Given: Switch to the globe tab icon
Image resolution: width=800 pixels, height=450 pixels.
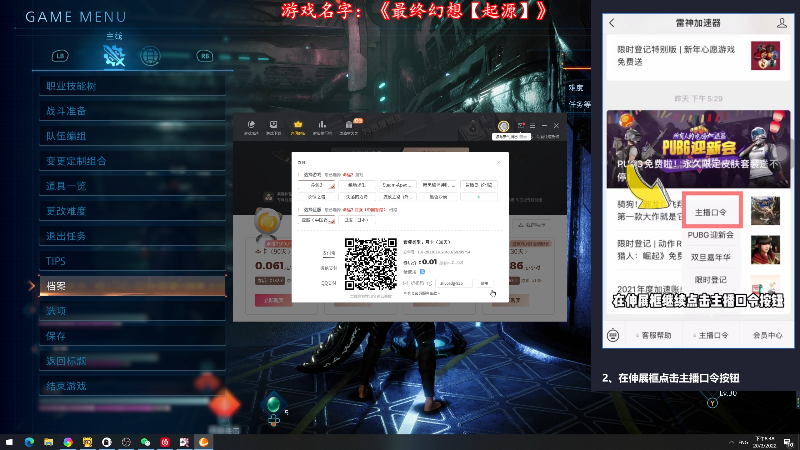Looking at the screenshot, I should (150, 56).
